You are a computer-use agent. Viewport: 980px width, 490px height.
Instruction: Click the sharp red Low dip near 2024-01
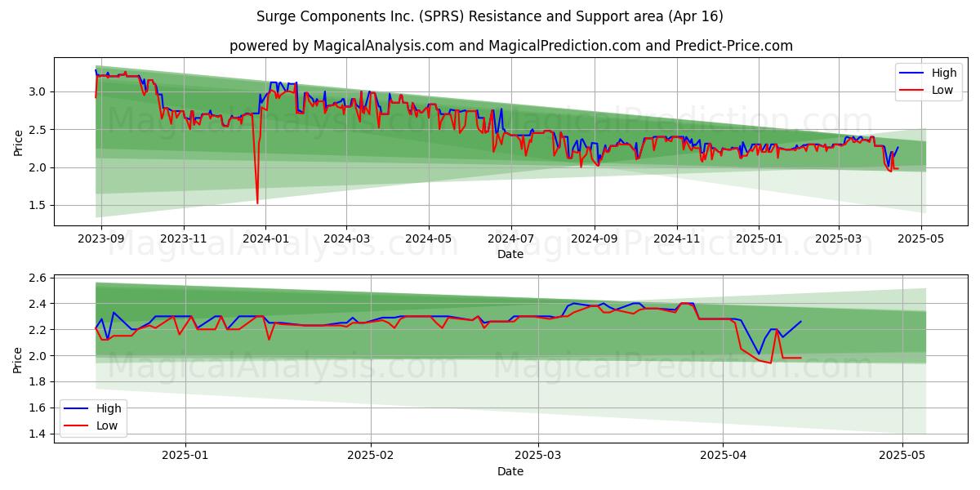[257, 201]
